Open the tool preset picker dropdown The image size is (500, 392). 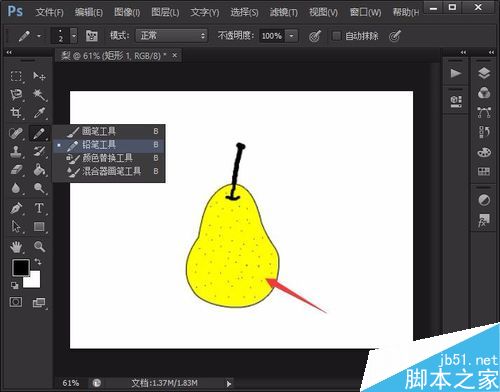pyautogui.click(x=39, y=36)
